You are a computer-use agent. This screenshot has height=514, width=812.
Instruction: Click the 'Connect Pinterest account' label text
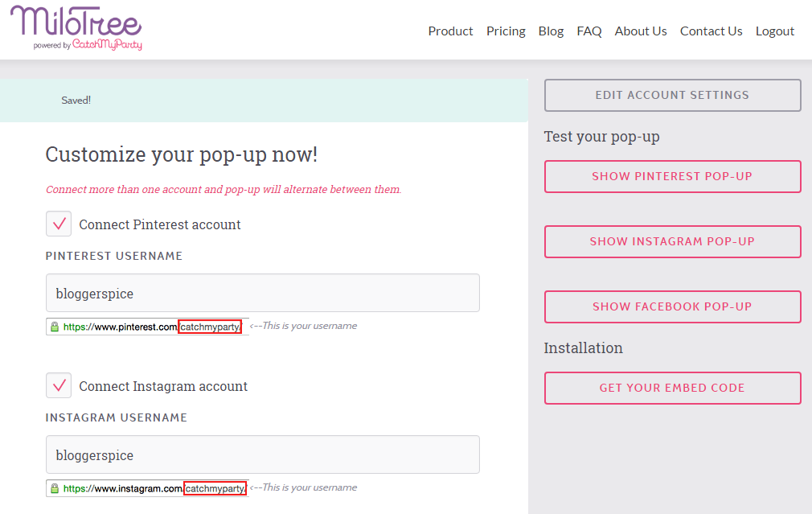tap(159, 224)
